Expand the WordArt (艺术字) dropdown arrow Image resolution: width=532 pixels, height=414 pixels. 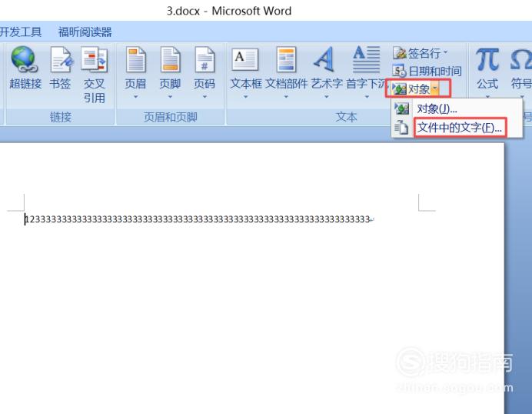[x=327, y=97]
